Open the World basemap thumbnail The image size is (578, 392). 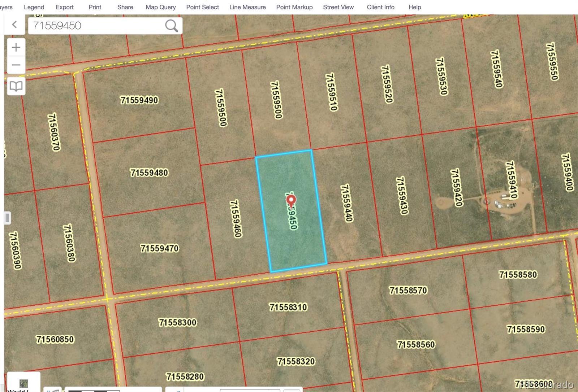(23, 383)
